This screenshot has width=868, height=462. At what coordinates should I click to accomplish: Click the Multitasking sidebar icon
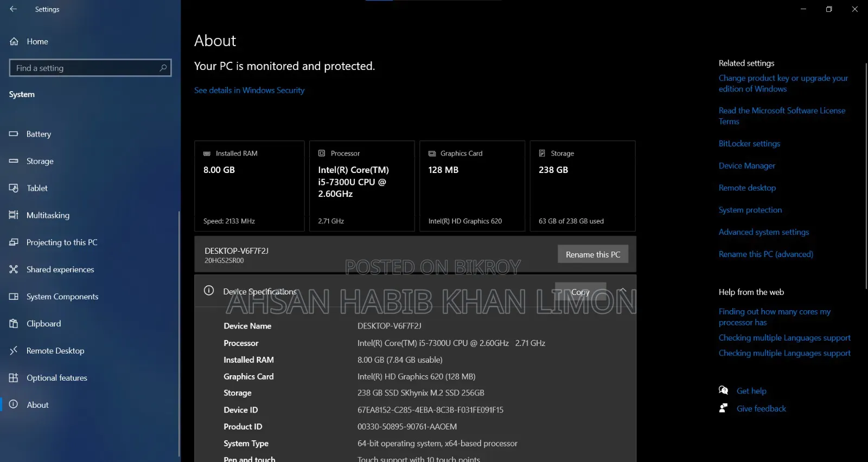pos(14,215)
